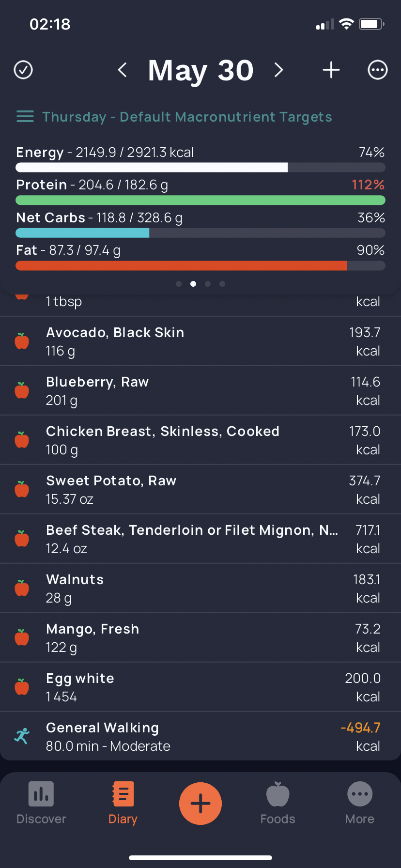Select the Diary tab icon
Screen dimensions: 401x868
(123, 794)
